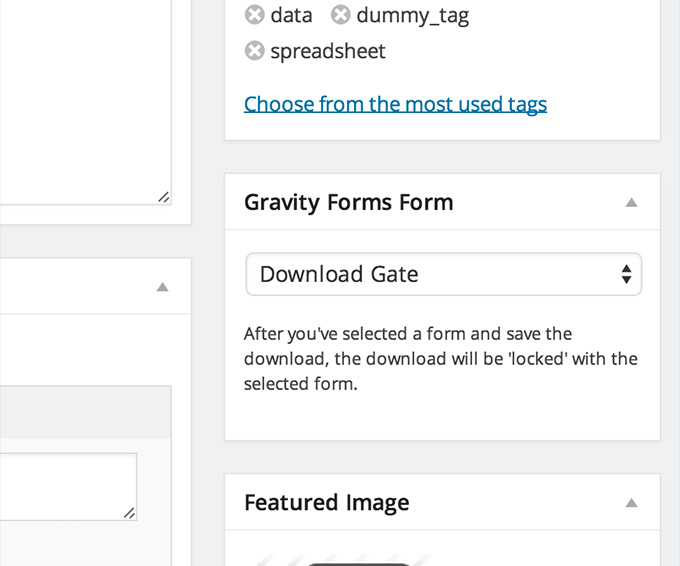
Task: Click the gray header bar above lower textarea
Action: [85, 412]
